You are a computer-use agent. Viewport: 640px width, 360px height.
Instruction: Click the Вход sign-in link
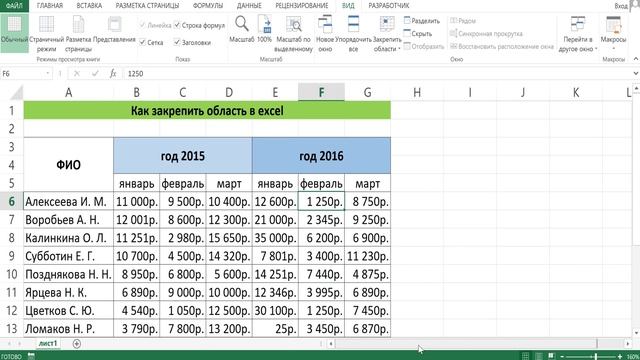click(621, 6)
